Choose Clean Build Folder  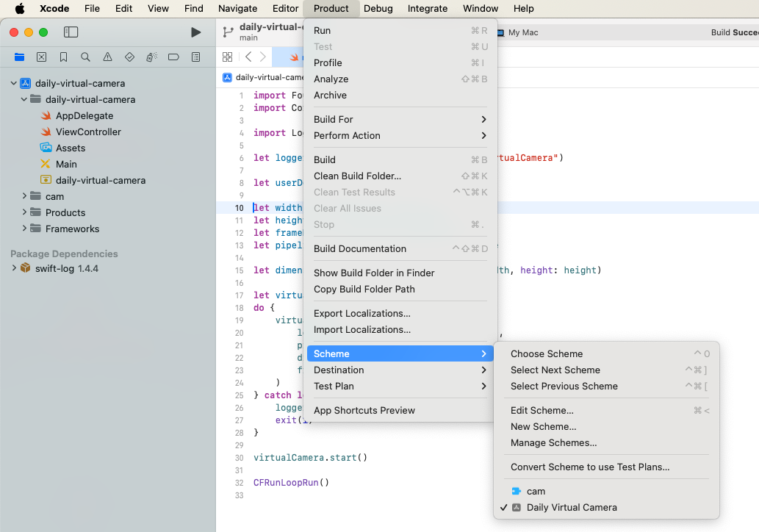400,176
